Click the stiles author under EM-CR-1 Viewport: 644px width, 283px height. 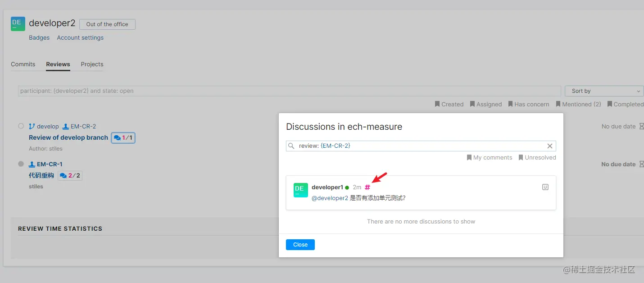coord(36,187)
